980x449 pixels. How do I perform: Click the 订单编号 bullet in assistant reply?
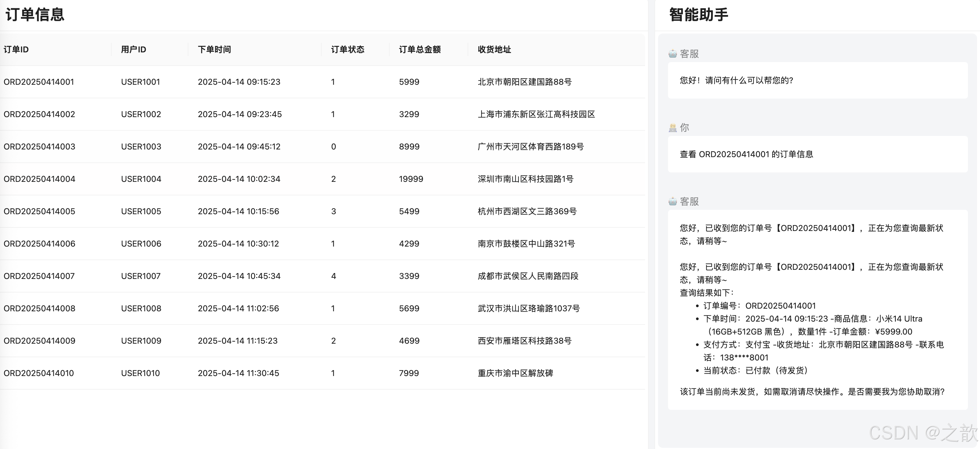click(x=759, y=305)
